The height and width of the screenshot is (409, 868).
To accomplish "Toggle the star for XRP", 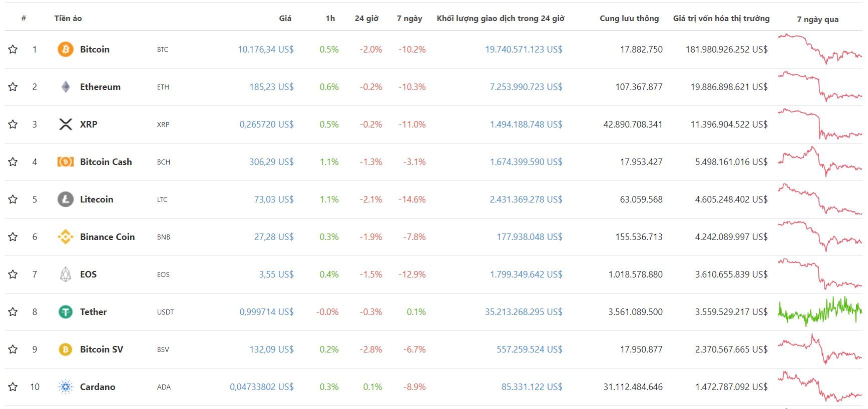I will (13, 124).
